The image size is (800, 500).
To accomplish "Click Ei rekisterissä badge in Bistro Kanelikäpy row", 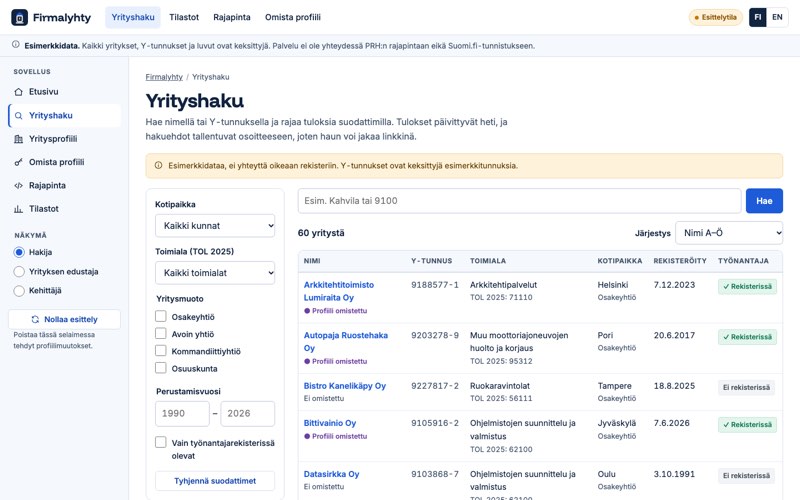I will [x=746, y=387].
